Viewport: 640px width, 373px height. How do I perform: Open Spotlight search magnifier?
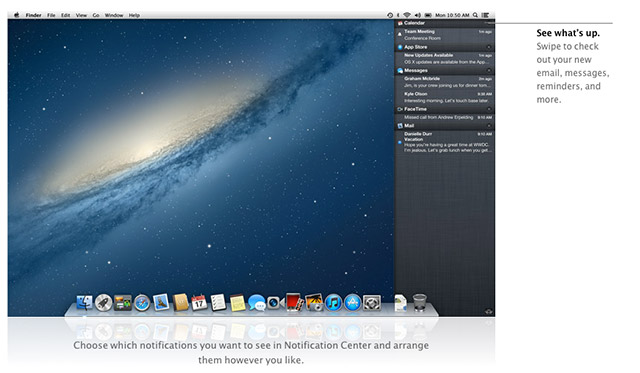[476, 15]
